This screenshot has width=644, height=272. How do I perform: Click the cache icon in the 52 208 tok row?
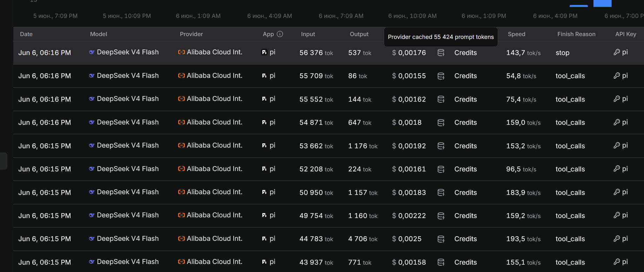(x=441, y=169)
